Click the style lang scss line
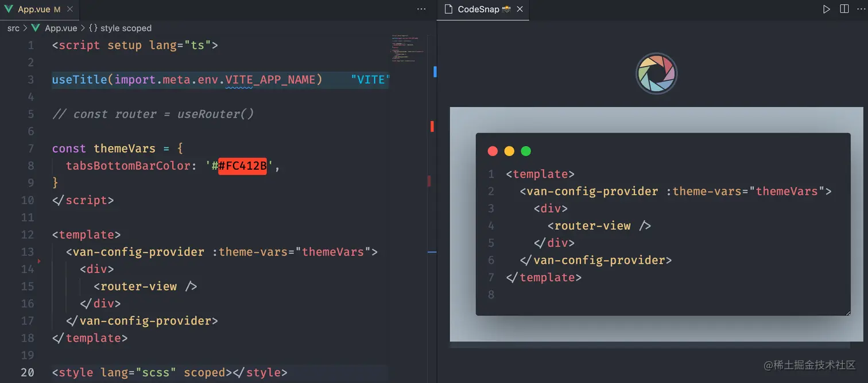The height and width of the screenshot is (383, 868). coord(169,372)
